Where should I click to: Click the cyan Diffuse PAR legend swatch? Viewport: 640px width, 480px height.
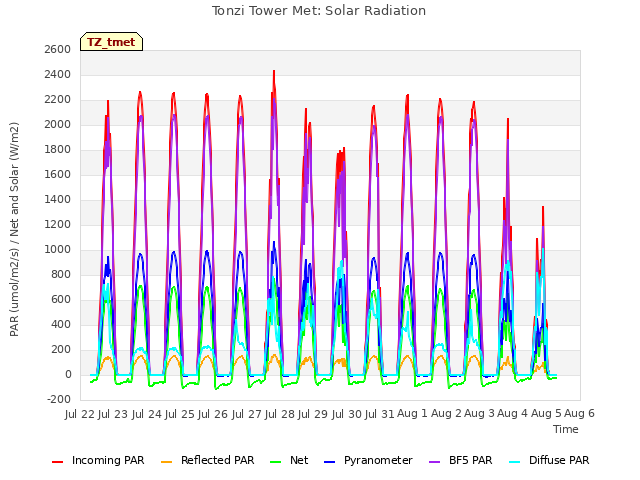pos(515,462)
